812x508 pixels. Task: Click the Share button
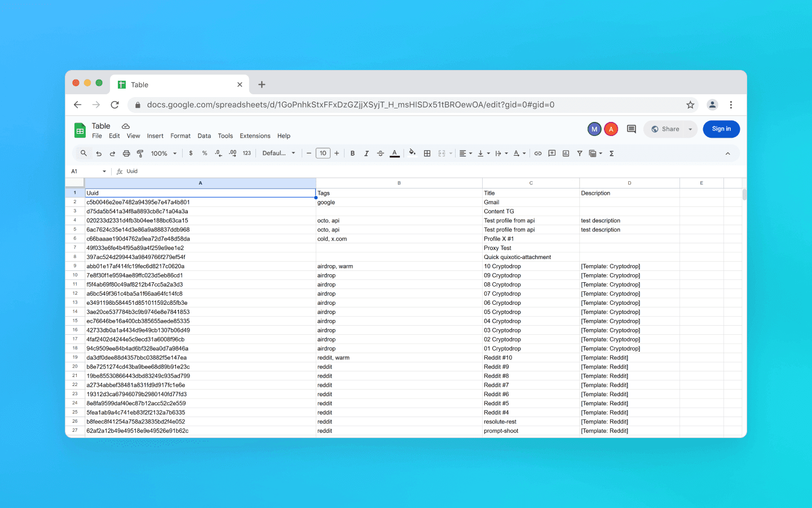point(666,129)
